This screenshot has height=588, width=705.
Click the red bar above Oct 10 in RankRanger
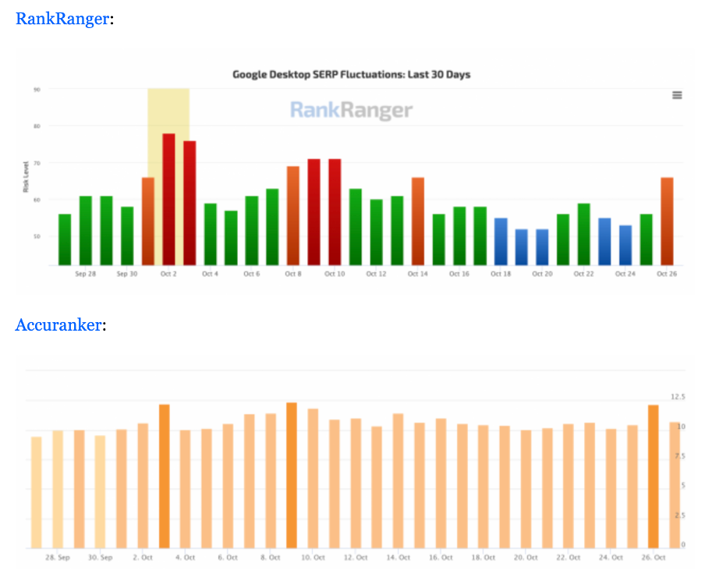tap(335, 212)
